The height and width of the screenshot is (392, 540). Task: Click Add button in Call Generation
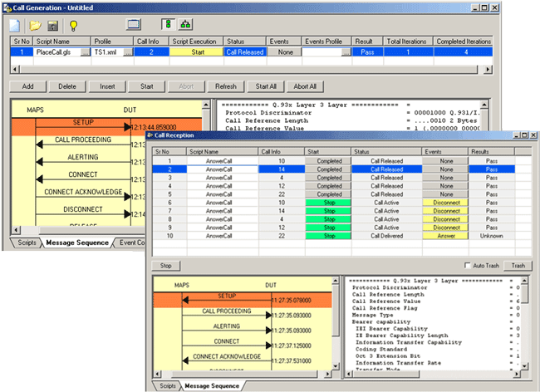(x=28, y=86)
